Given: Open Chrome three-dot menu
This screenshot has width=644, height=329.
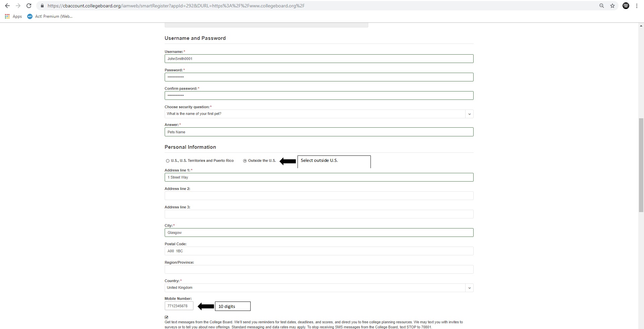Looking at the screenshot, I should (x=637, y=6).
